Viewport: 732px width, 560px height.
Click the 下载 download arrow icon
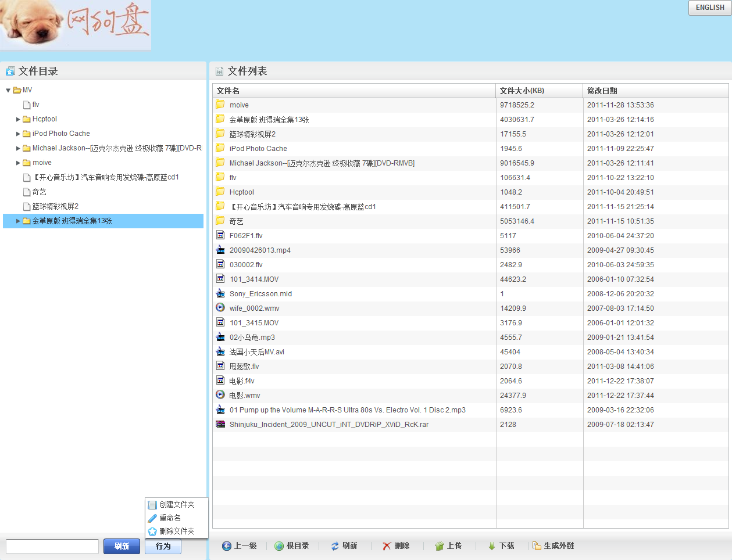click(492, 546)
